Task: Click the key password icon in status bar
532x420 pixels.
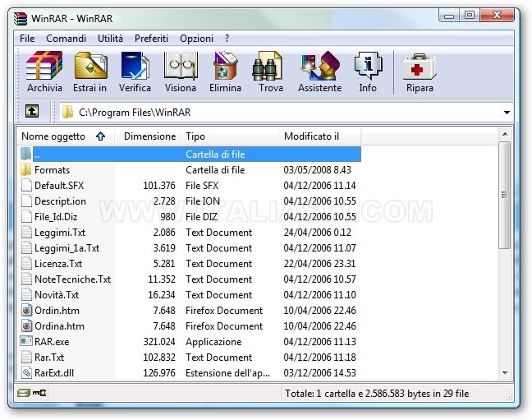Action: [x=39, y=393]
